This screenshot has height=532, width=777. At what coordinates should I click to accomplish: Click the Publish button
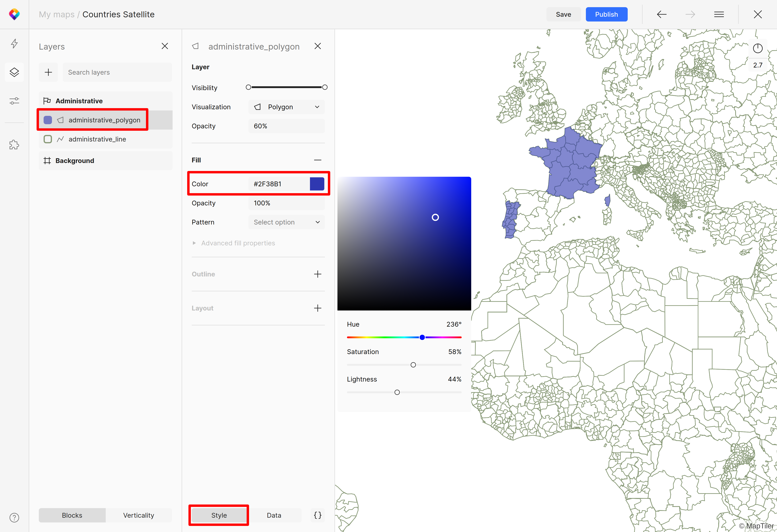coord(606,14)
